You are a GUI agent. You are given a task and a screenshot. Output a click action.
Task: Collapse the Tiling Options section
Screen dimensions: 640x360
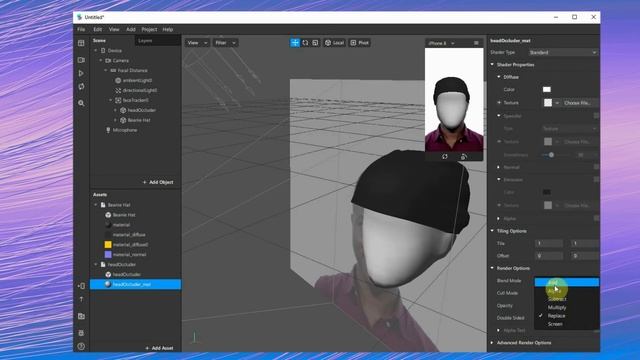point(492,231)
